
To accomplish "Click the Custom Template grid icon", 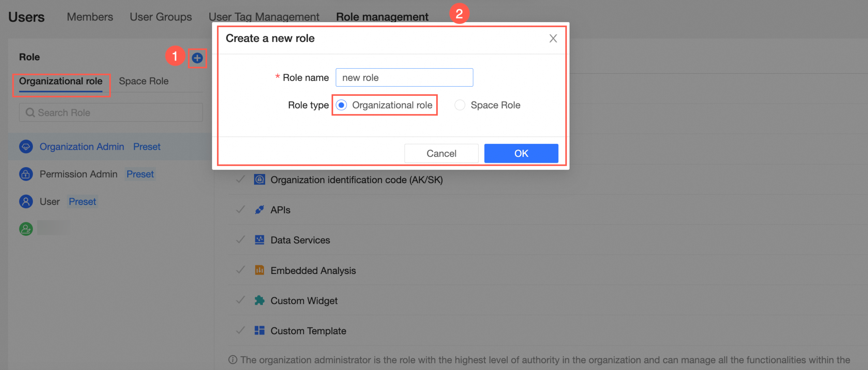I will click(x=259, y=331).
